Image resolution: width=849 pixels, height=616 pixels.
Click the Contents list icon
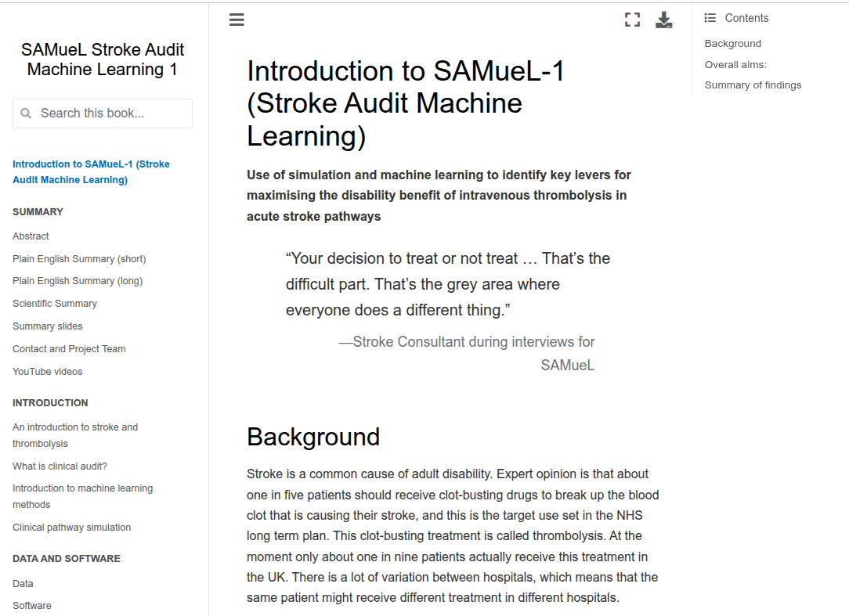pos(710,18)
